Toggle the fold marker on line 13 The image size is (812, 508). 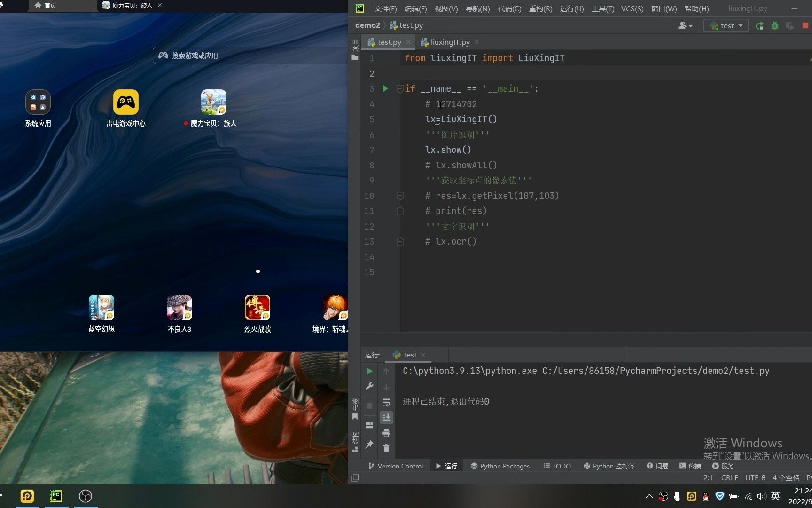click(400, 241)
